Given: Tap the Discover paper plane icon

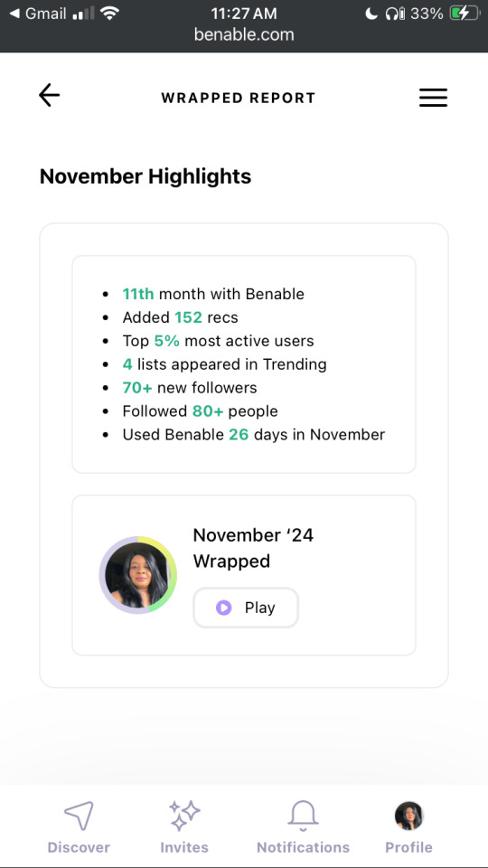Looking at the screenshot, I should pyautogui.click(x=79, y=816).
